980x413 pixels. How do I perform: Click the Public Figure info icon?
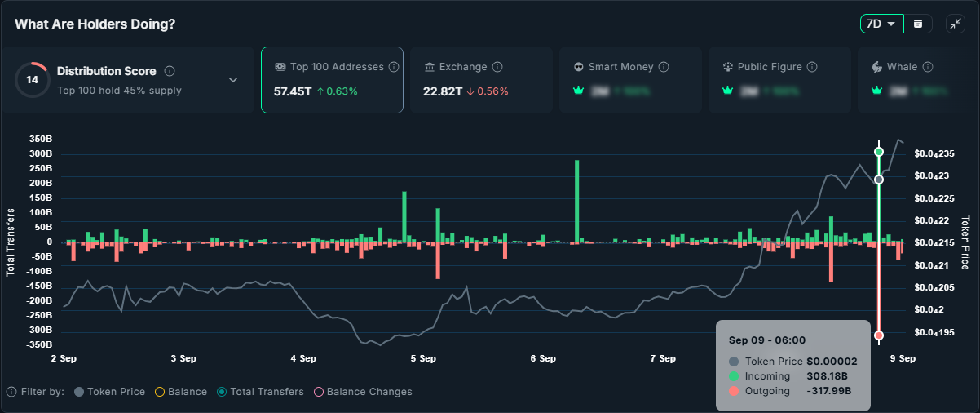[x=812, y=67]
